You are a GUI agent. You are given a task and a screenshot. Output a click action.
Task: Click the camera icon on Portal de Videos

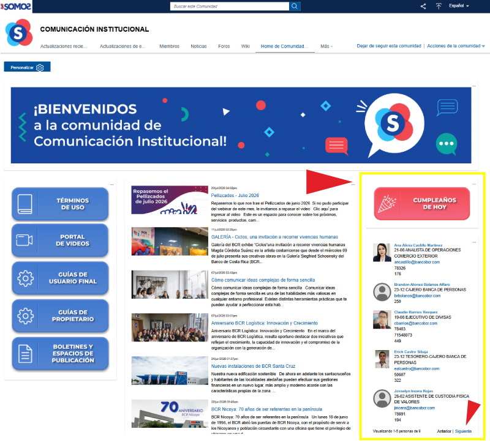24,240
